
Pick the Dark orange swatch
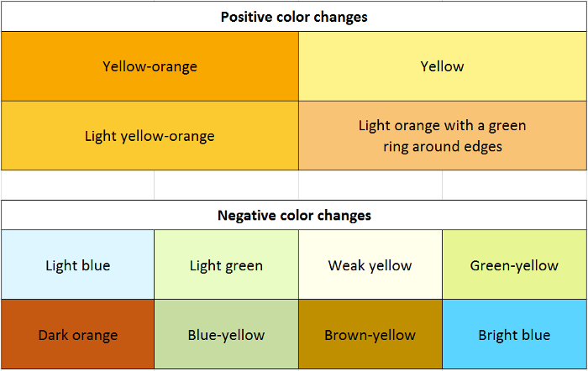tap(77, 335)
